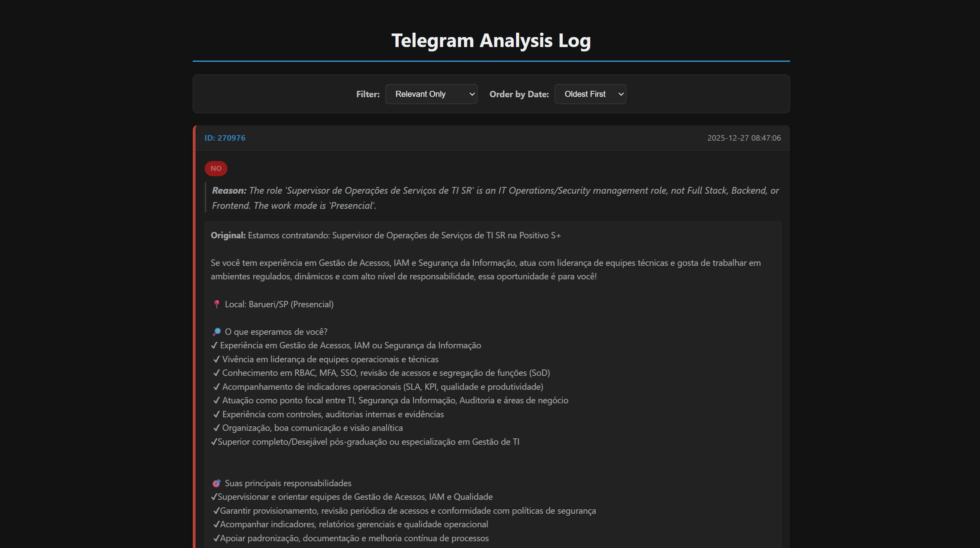Click the Filter label text

click(x=368, y=94)
